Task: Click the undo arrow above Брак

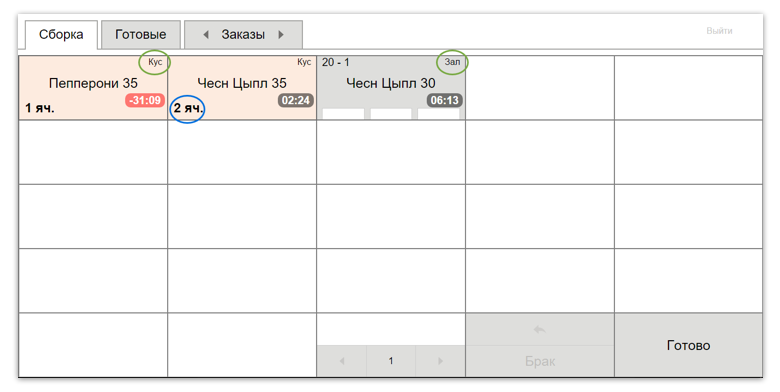Action: [x=540, y=329]
